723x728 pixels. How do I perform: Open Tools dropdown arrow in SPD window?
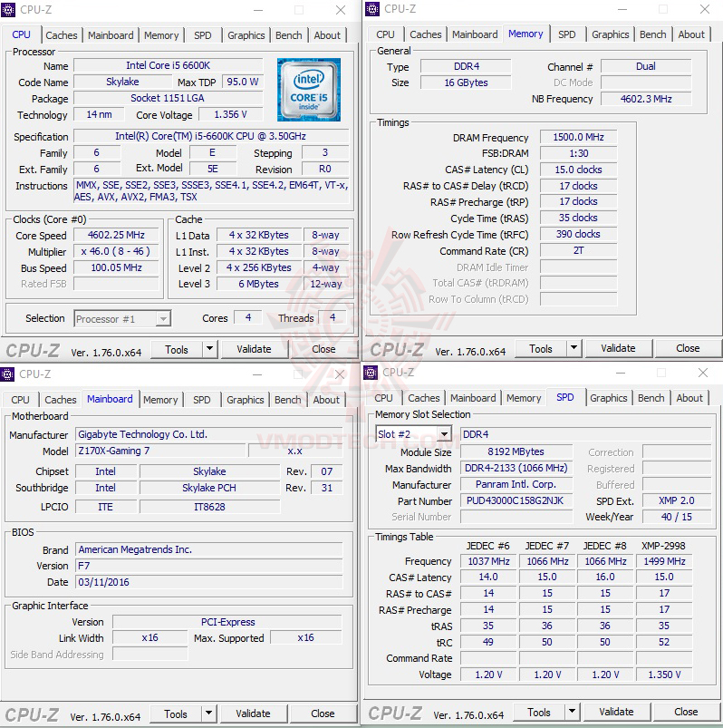coord(573,711)
